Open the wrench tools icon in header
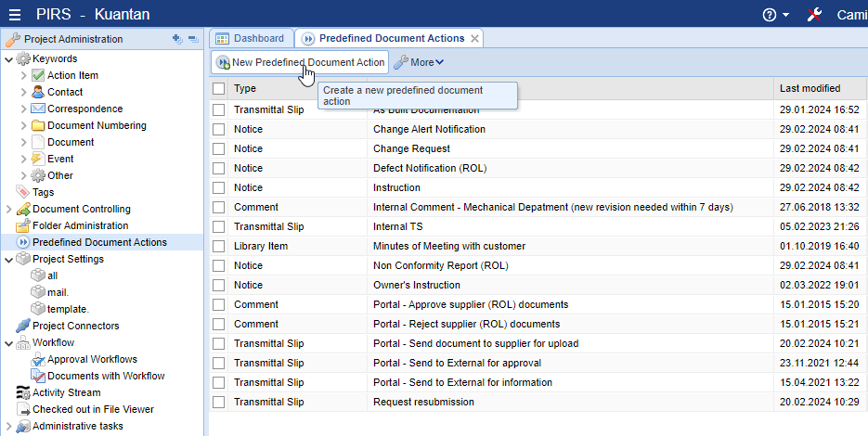 point(815,14)
